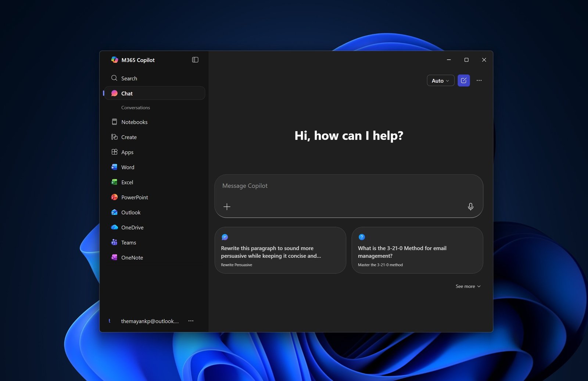
Task: Switch to the Chat section
Action: 126,93
